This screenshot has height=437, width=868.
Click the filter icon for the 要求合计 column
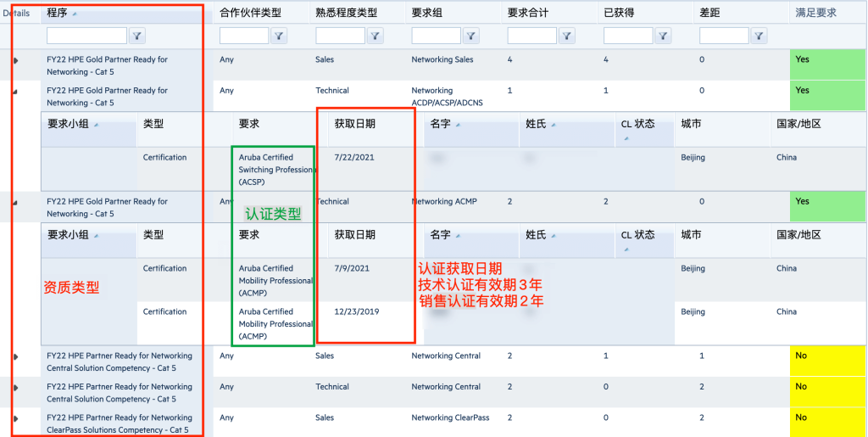coord(566,36)
